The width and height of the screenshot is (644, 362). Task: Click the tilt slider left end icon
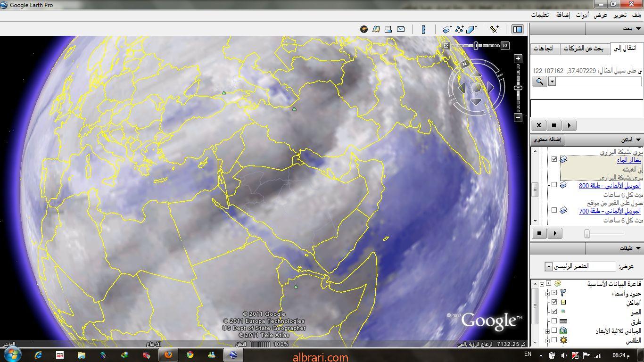tap(446, 46)
